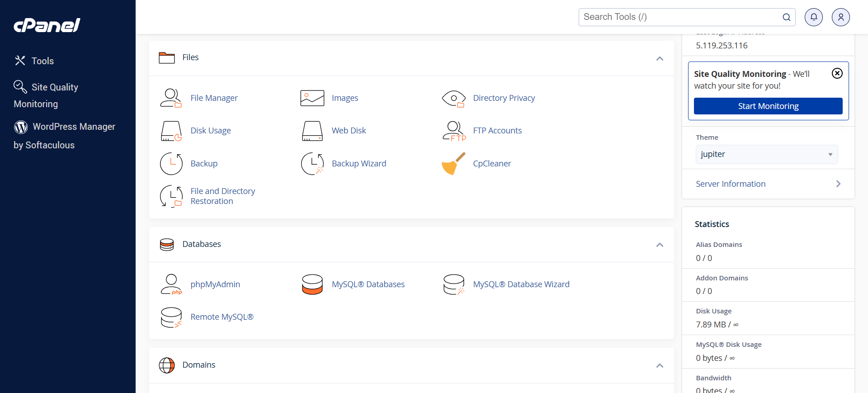868x393 pixels.
Task: Open the Disk Usage icon
Action: (171, 131)
